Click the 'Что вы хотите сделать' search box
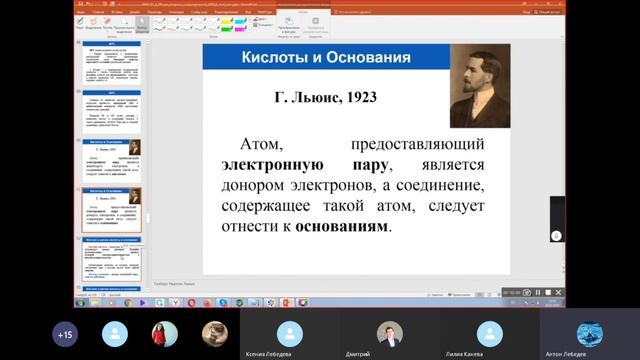Viewport: 640px width, 360px height. (352, 12)
